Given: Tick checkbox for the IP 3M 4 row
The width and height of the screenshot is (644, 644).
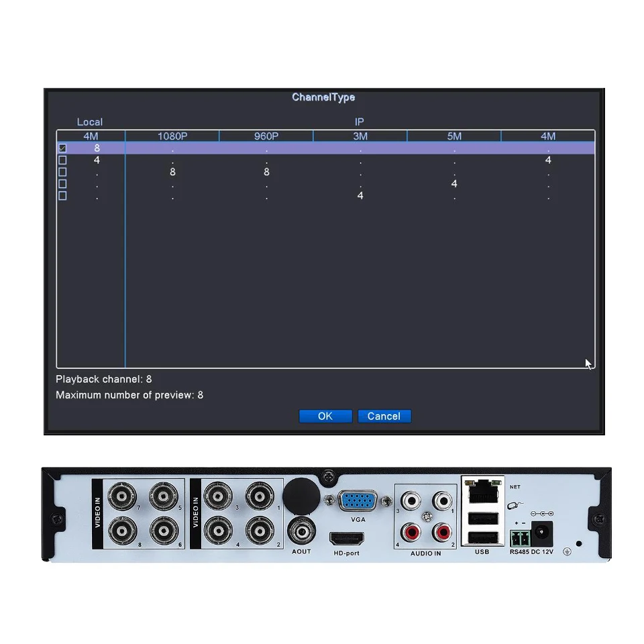Looking at the screenshot, I should tap(62, 195).
